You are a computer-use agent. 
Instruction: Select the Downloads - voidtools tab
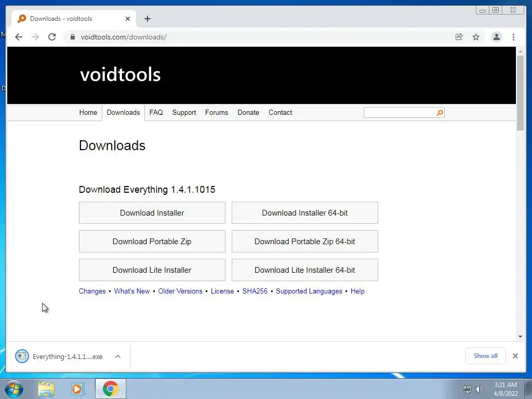point(74,19)
